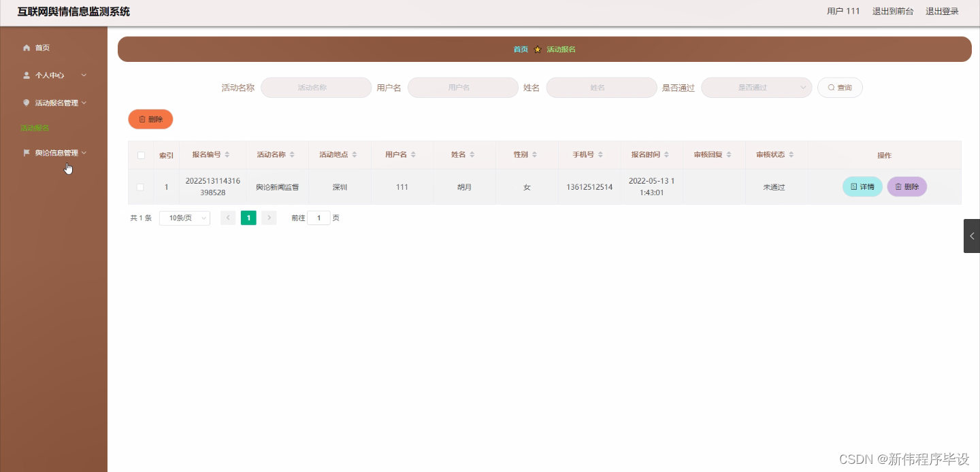
Task: Click the flag icon beside 舆论信息管理
Action: (x=27, y=153)
